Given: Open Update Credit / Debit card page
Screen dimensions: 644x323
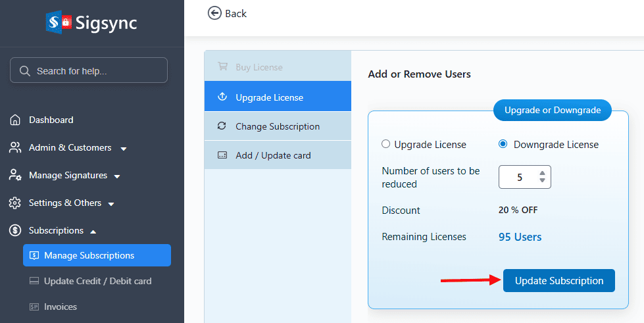Looking at the screenshot, I should pyautogui.click(x=97, y=281).
